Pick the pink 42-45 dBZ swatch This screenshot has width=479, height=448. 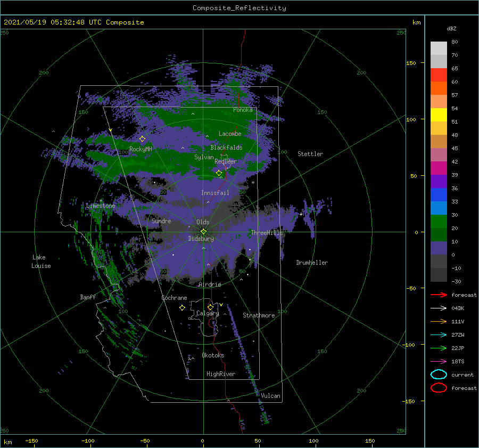tap(439, 154)
